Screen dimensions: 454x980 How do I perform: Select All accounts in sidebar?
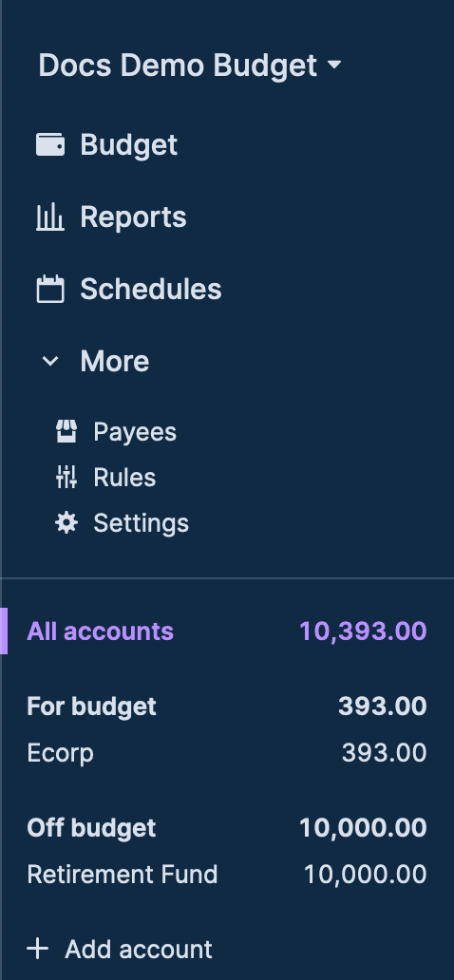coord(227,631)
